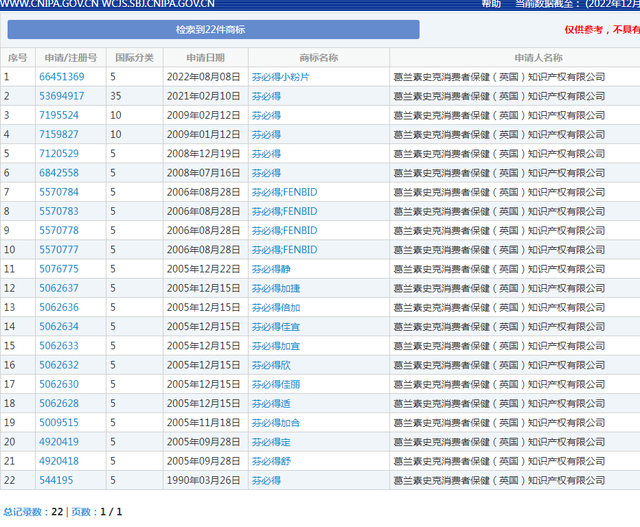This screenshot has height=527, width=640.
Task: Open trademark name 芬必得静
Action: [x=271, y=269]
